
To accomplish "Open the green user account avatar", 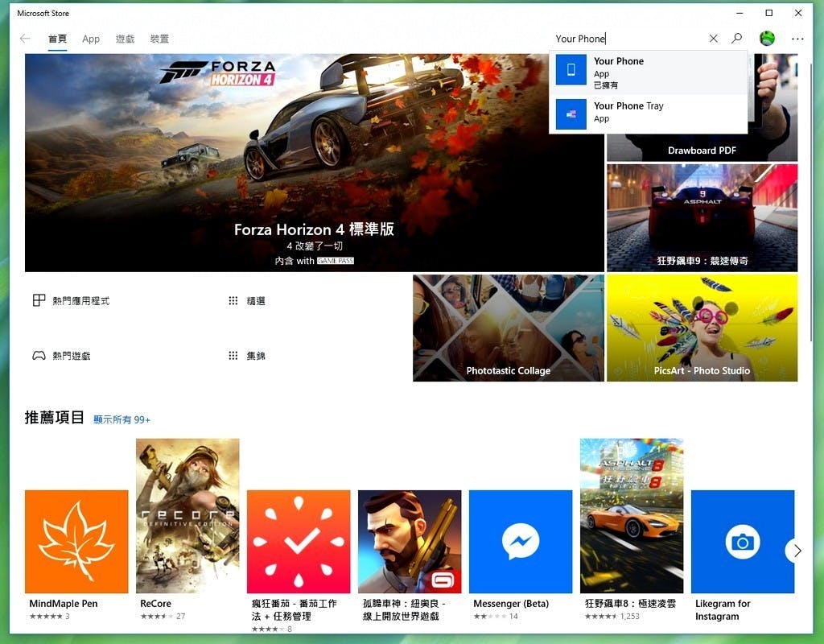I will pyautogui.click(x=767, y=39).
